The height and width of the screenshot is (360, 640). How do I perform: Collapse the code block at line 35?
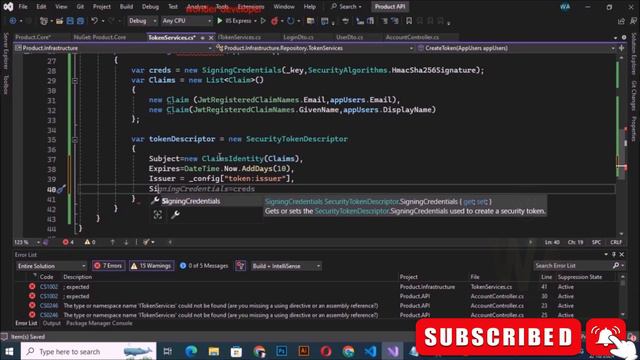coord(75,139)
